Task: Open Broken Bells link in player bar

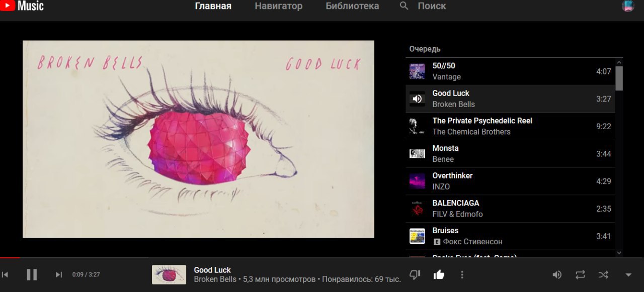Action: pos(215,279)
